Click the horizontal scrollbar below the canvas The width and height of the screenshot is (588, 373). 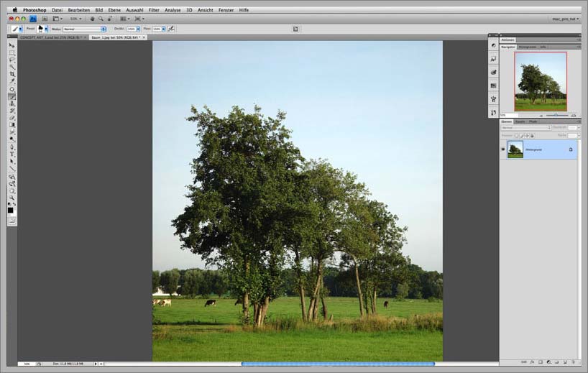tap(339, 364)
